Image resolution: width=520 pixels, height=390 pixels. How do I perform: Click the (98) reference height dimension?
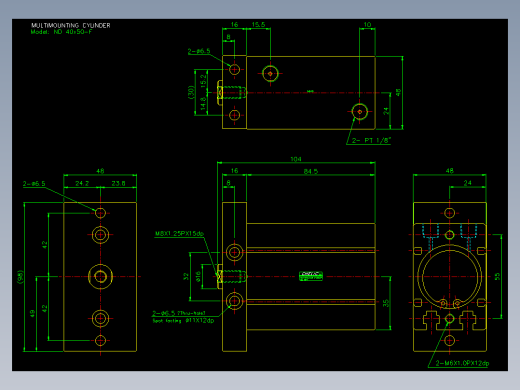(20, 277)
